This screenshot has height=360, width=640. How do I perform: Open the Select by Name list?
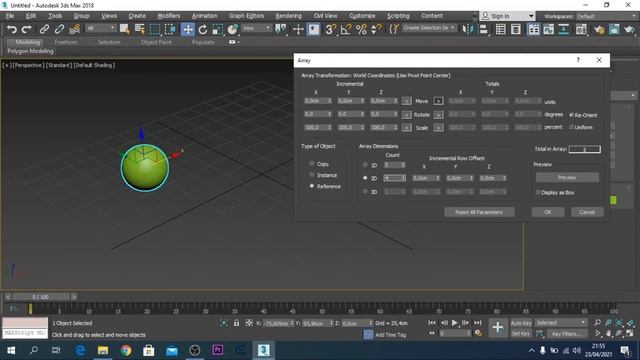(x=140, y=29)
